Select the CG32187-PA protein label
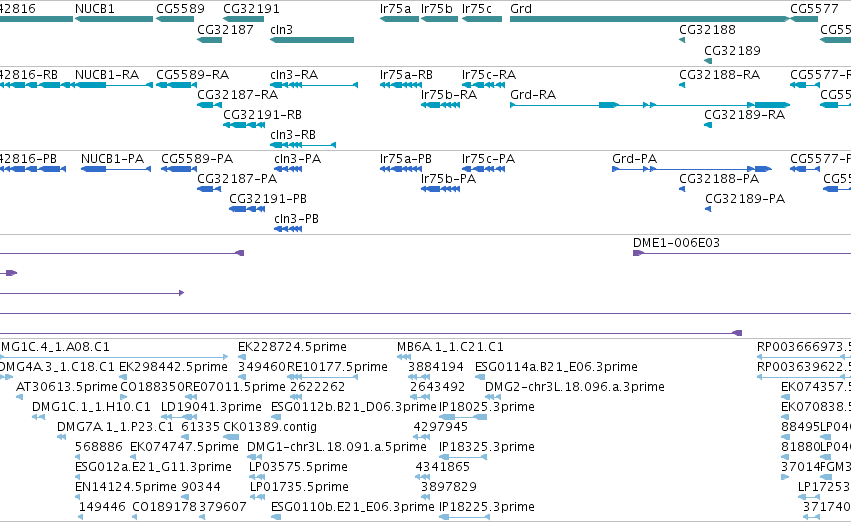 (x=237, y=179)
